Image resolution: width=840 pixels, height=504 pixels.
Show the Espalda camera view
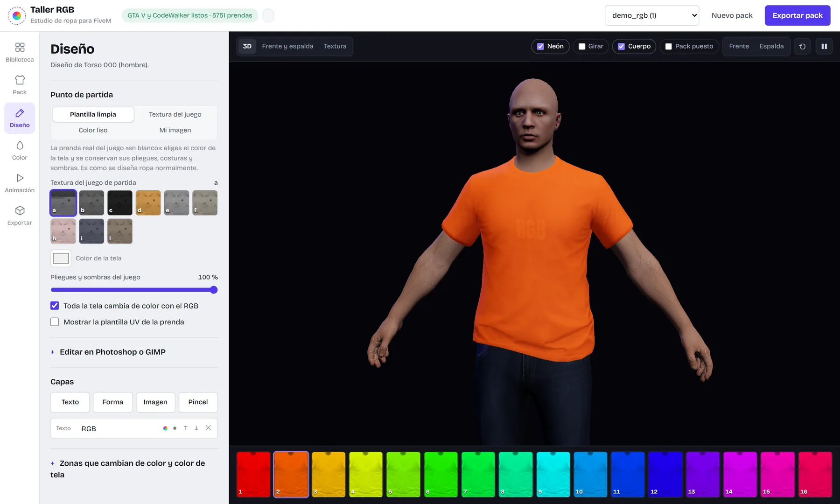click(771, 46)
